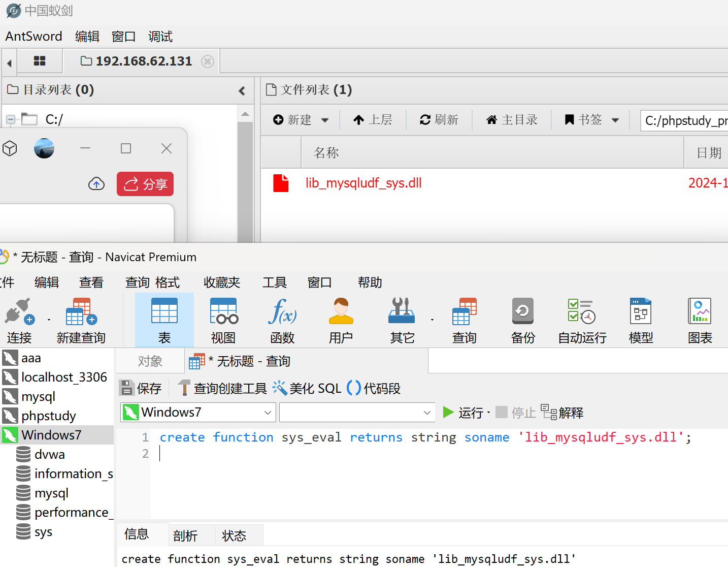The image size is (728, 567).
Task: Select the 自动运行 automation toolbar icon
Action: [x=582, y=321]
